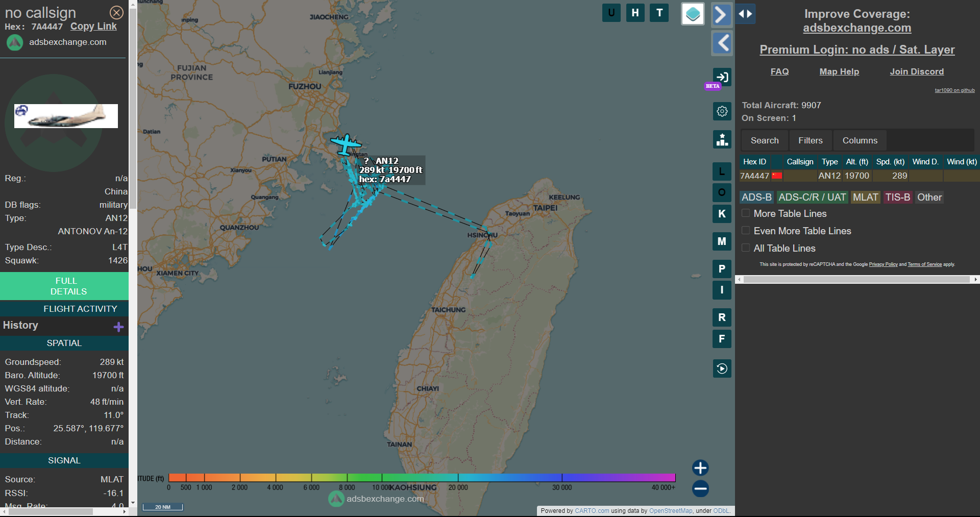Sort table by Type column

click(x=829, y=162)
